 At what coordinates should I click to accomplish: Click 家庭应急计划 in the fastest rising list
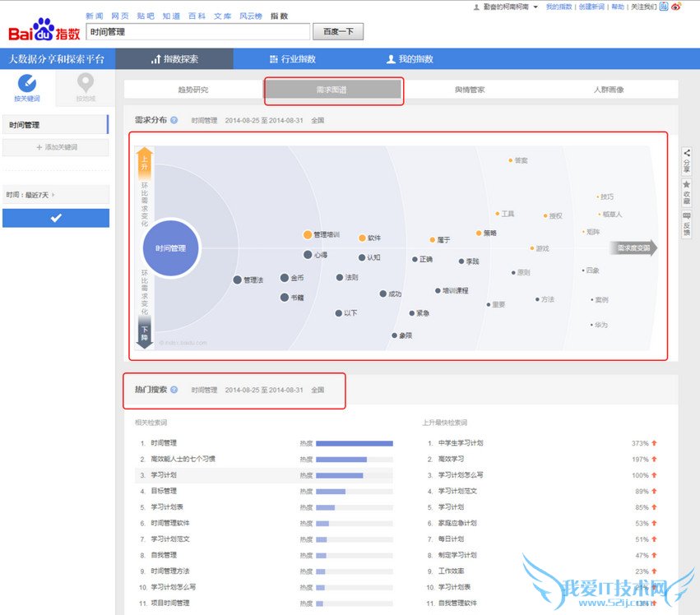click(457, 523)
